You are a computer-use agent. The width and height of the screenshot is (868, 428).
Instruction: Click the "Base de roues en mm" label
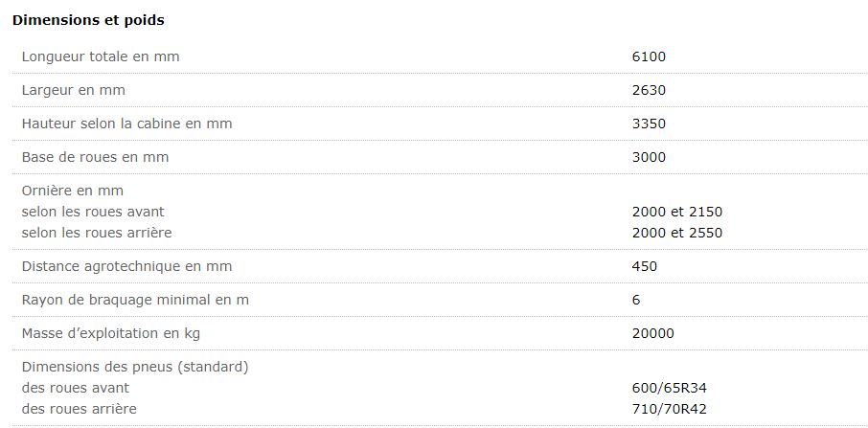[95, 157]
